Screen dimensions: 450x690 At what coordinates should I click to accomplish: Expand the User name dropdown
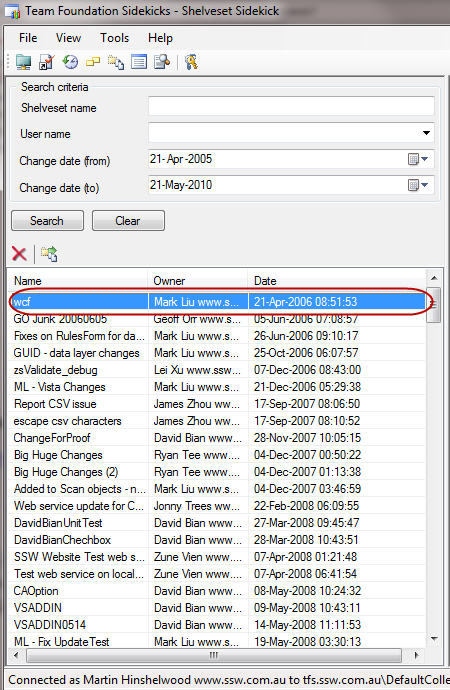coord(426,133)
